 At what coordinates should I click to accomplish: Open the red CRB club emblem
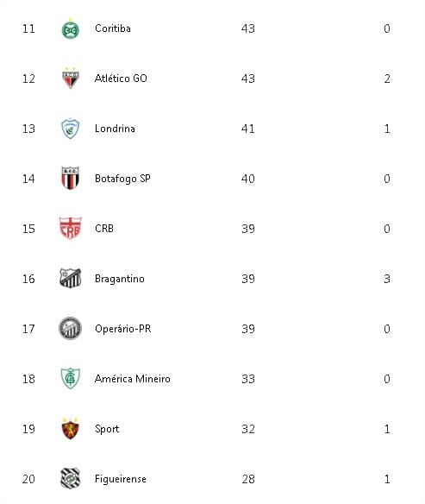coord(71,228)
